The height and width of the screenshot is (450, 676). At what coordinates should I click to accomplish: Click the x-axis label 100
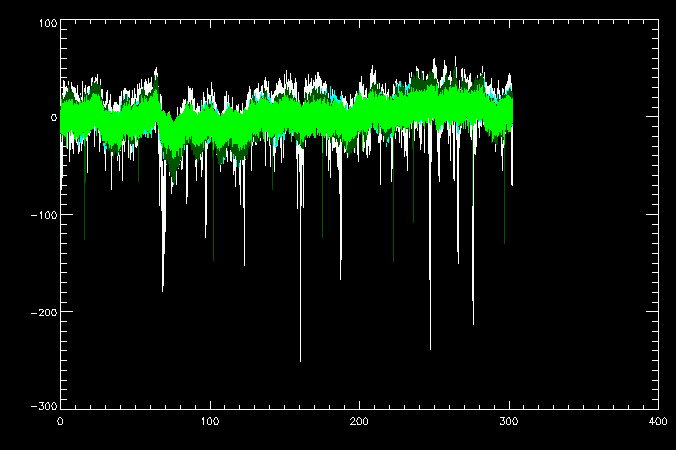(210, 422)
